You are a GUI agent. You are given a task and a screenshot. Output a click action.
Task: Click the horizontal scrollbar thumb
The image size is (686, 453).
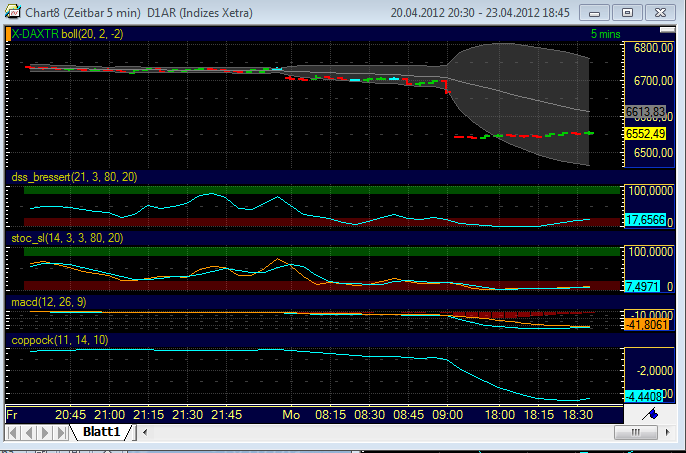636,432
